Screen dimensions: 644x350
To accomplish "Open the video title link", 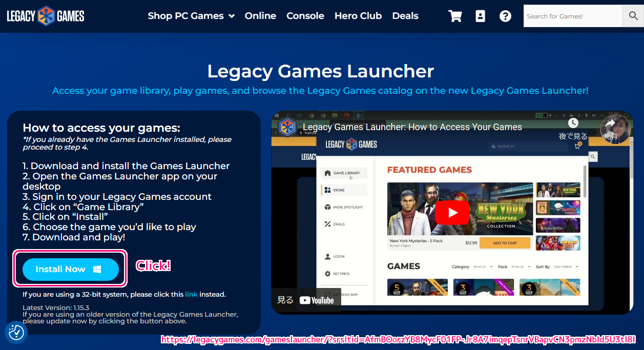I will coord(412,127).
